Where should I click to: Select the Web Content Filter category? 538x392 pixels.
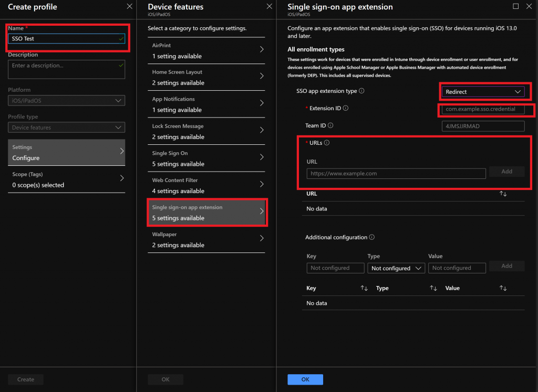(x=206, y=186)
